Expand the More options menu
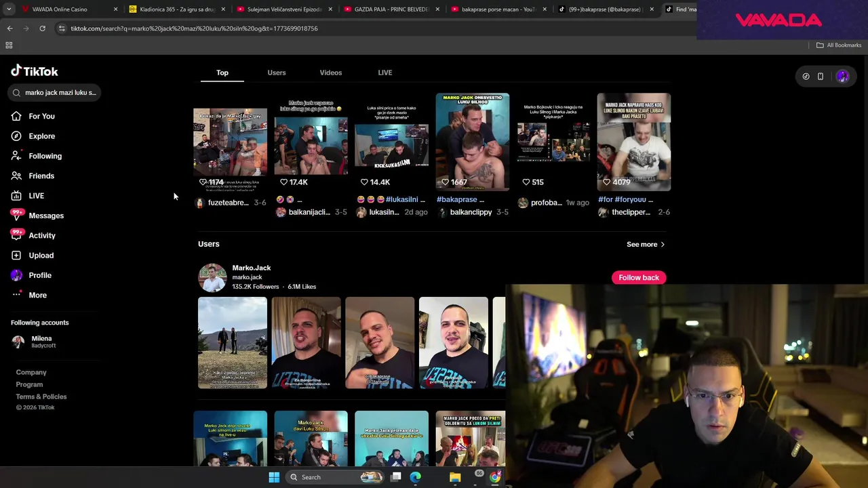 pos(37,295)
